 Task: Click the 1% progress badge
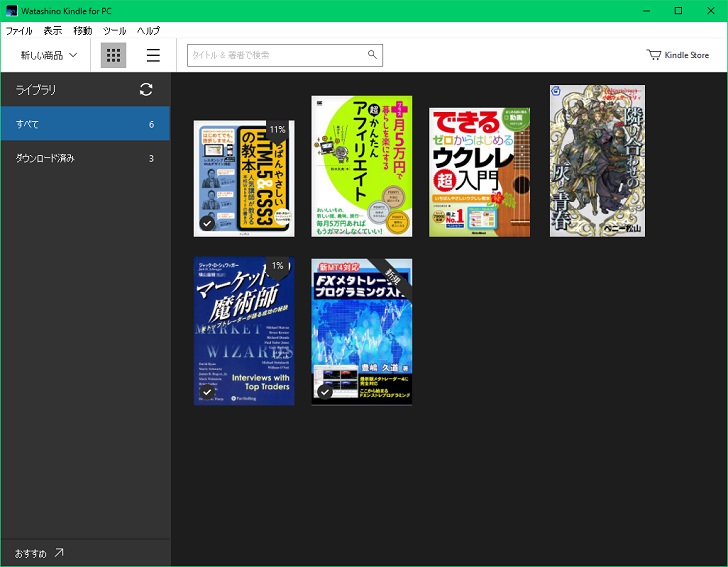(x=278, y=266)
